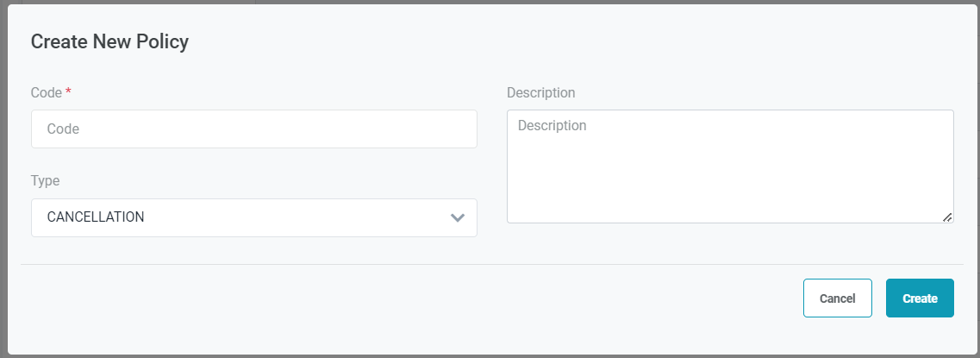Viewport: 980px width, 358px height.
Task: Click the Description placeholder text
Action: [x=552, y=126]
